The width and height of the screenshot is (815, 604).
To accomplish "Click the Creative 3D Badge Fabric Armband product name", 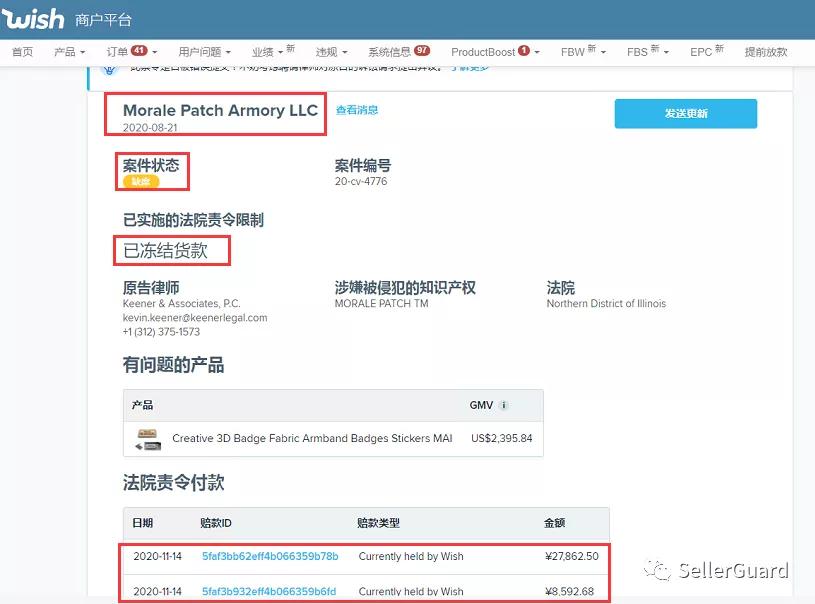I will coord(312,438).
